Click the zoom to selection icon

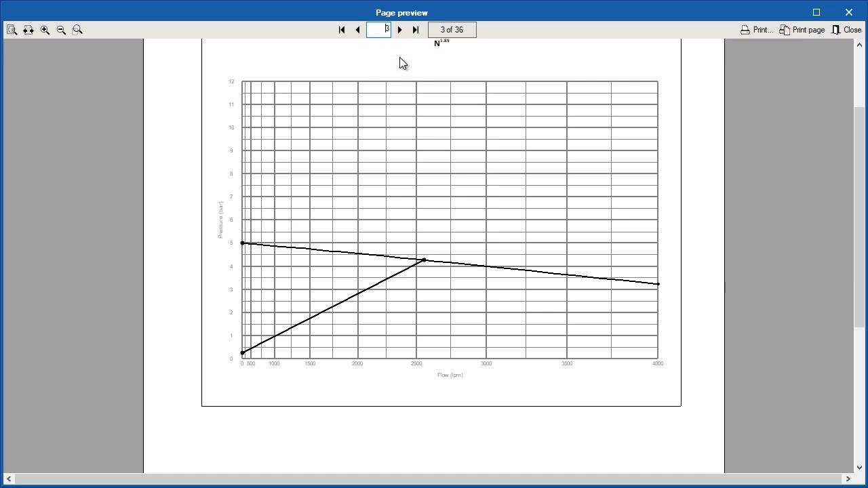point(77,30)
